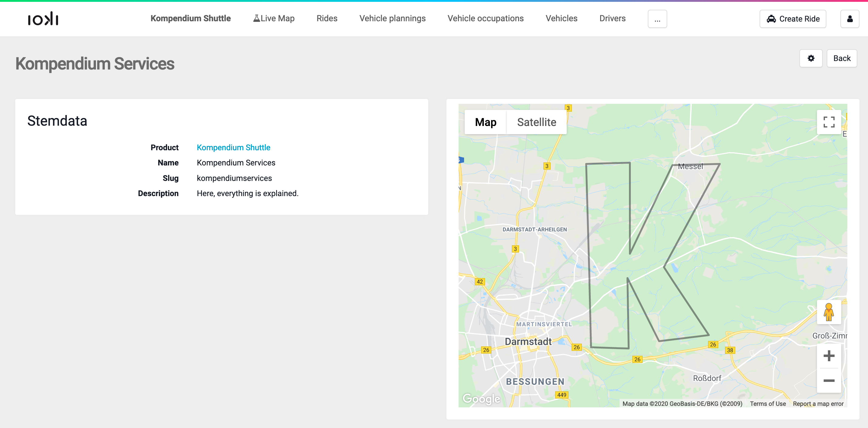Select the Map view type
868x428 pixels.
coord(486,122)
